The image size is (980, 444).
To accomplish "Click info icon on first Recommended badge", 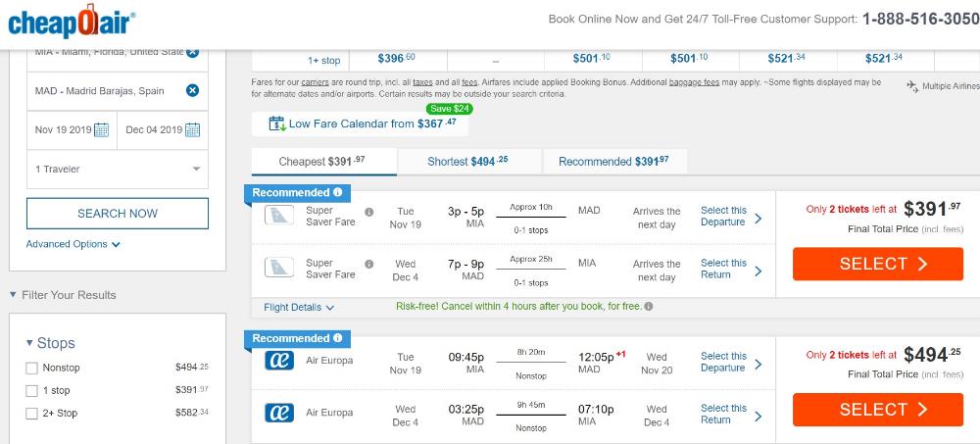I will click(337, 193).
